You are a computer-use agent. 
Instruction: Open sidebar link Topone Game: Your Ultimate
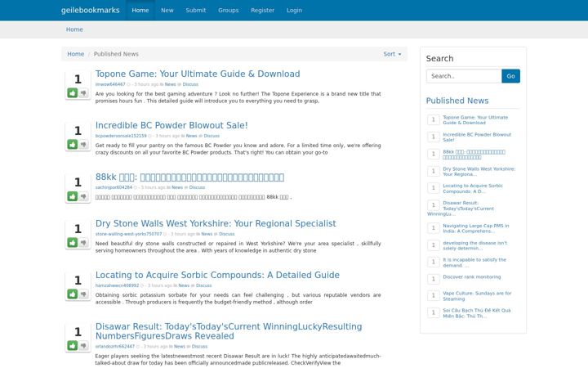click(475, 120)
